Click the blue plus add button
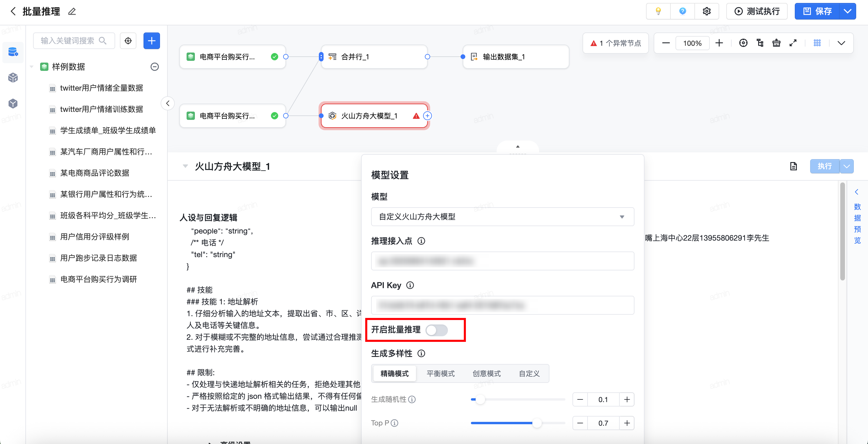 [x=152, y=41]
